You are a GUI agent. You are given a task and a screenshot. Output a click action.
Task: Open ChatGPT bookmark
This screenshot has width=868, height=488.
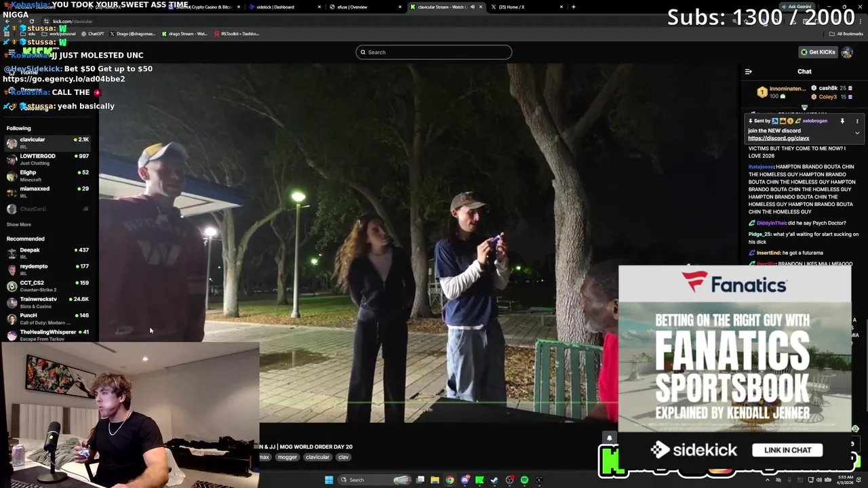tap(92, 33)
